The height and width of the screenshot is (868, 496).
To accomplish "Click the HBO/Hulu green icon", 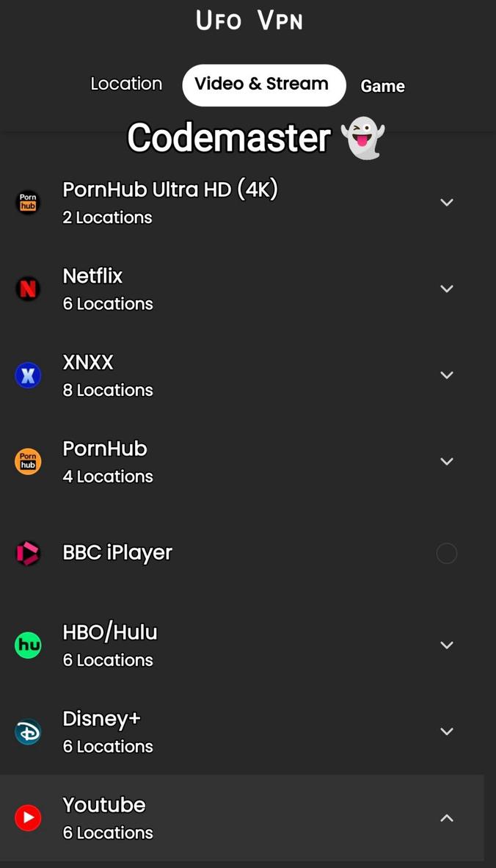I will click(28, 645).
